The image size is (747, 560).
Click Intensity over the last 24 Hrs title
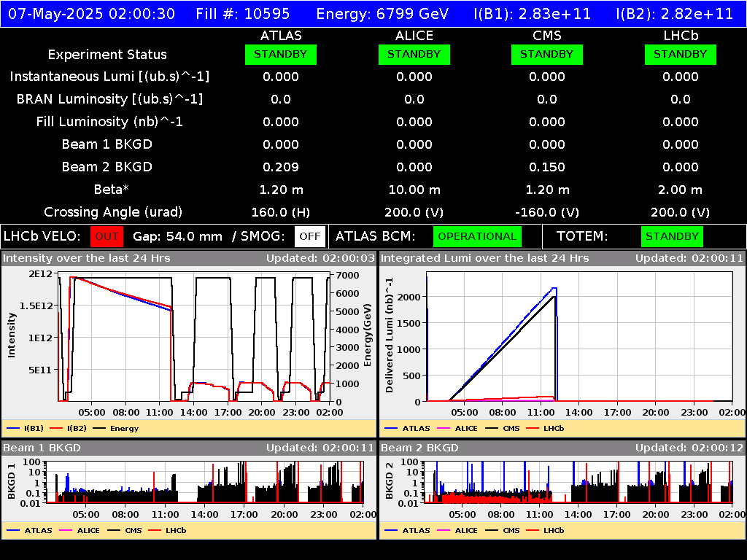click(86, 259)
